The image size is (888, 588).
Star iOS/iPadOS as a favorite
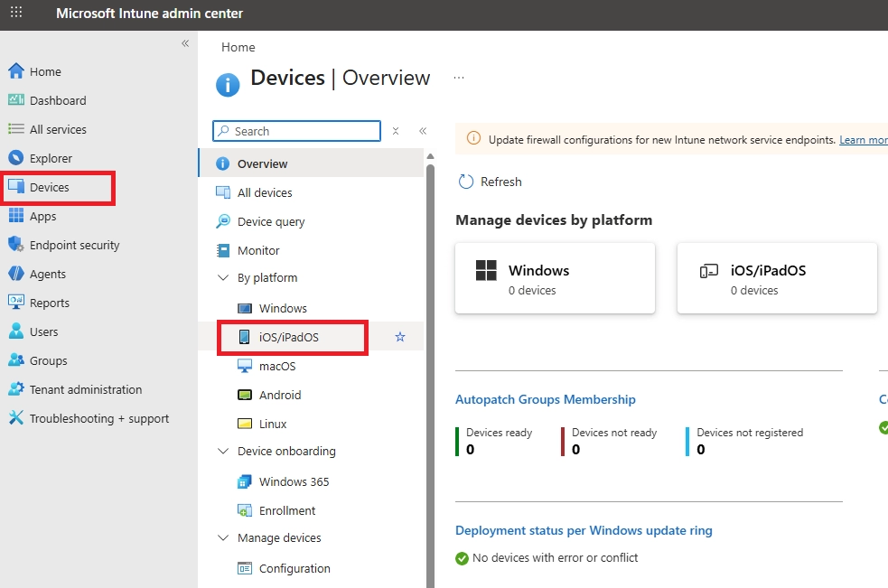coord(398,335)
